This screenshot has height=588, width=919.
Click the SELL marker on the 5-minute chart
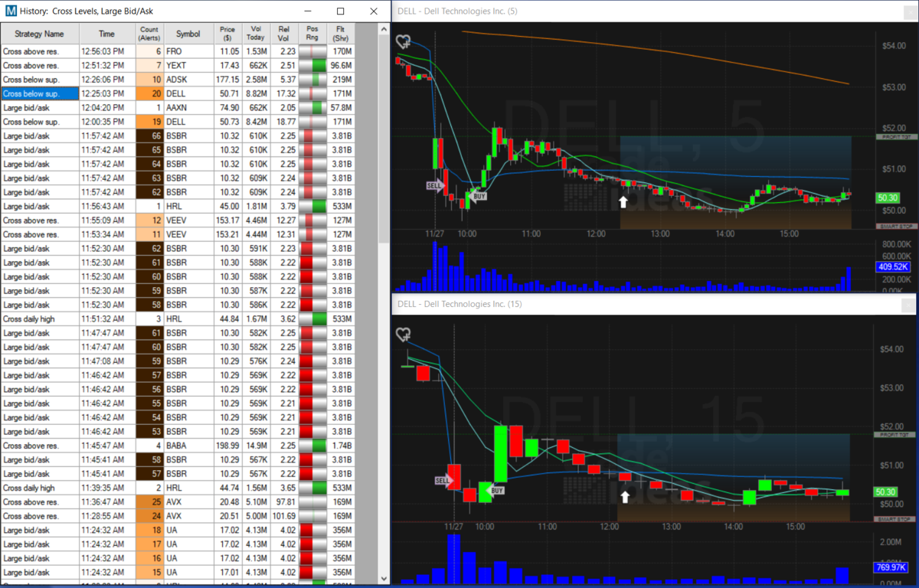[x=434, y=185]
